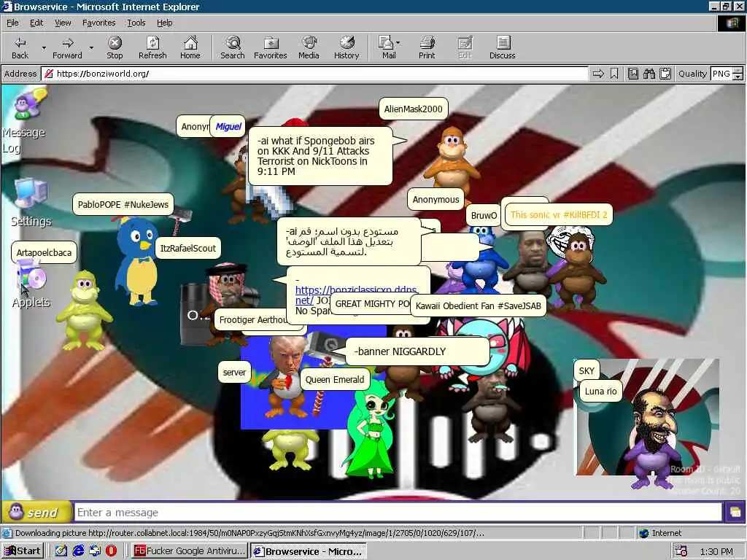Viewport: 747px width, 560px height.
Task: Click the ItzRafaelScout name tag
Action: click(187, 248)
